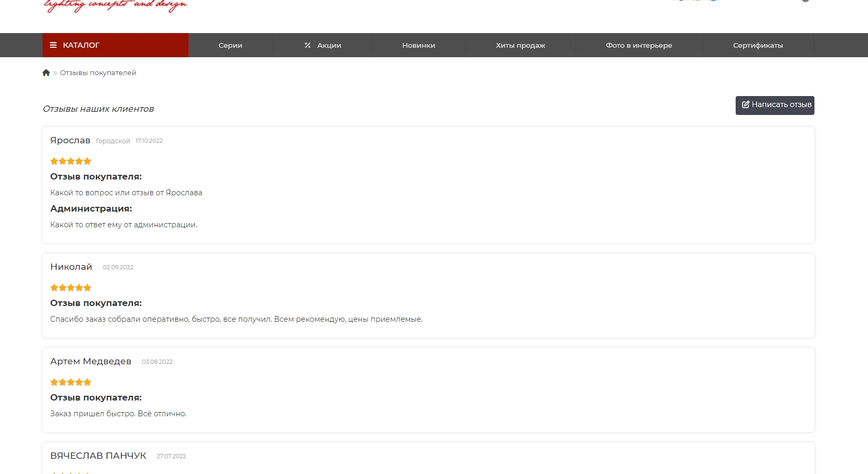Click the red script logo at top left
Image resolution: width=868 pixels, height=474 pixels.
pyautogui.click(x=116, y=5)
